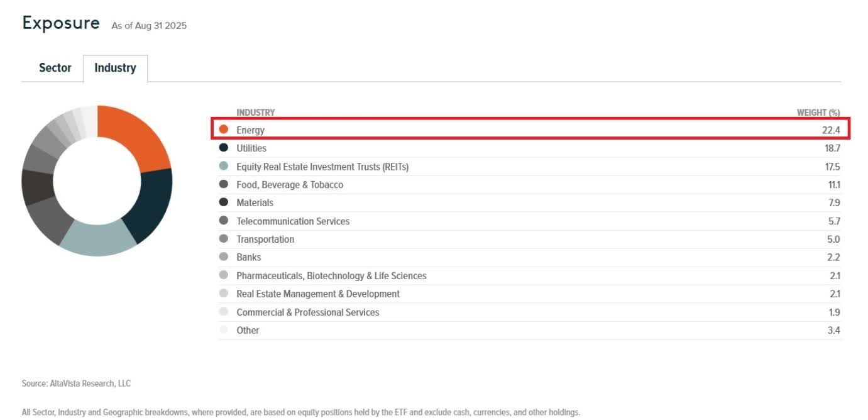
Task: Click the Banks legend dot
Action: coord(223,257)
